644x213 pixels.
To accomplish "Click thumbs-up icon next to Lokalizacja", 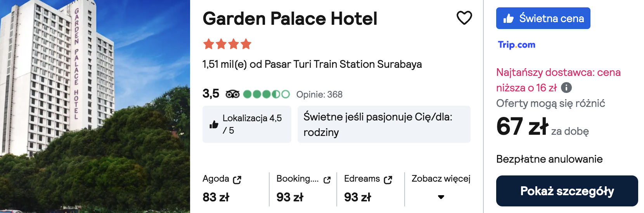I will point(214,124).
